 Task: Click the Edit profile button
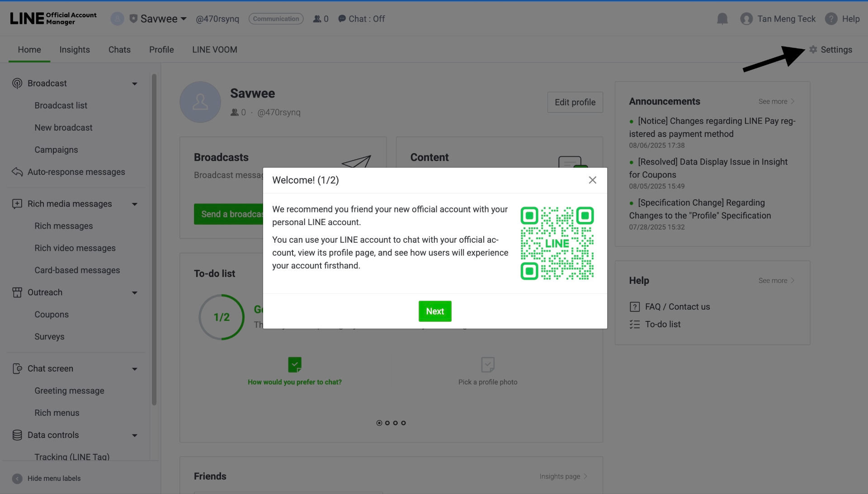pos(575,102)
